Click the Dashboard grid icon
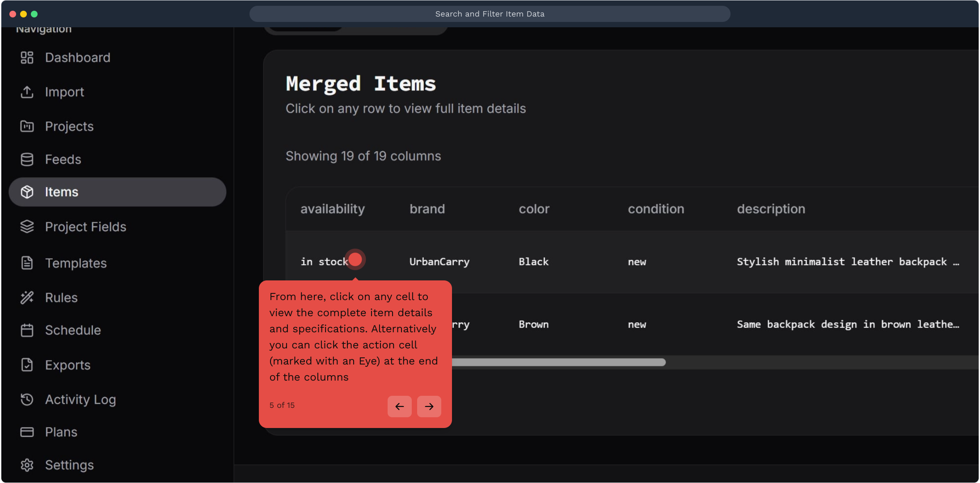 [27, 58]
